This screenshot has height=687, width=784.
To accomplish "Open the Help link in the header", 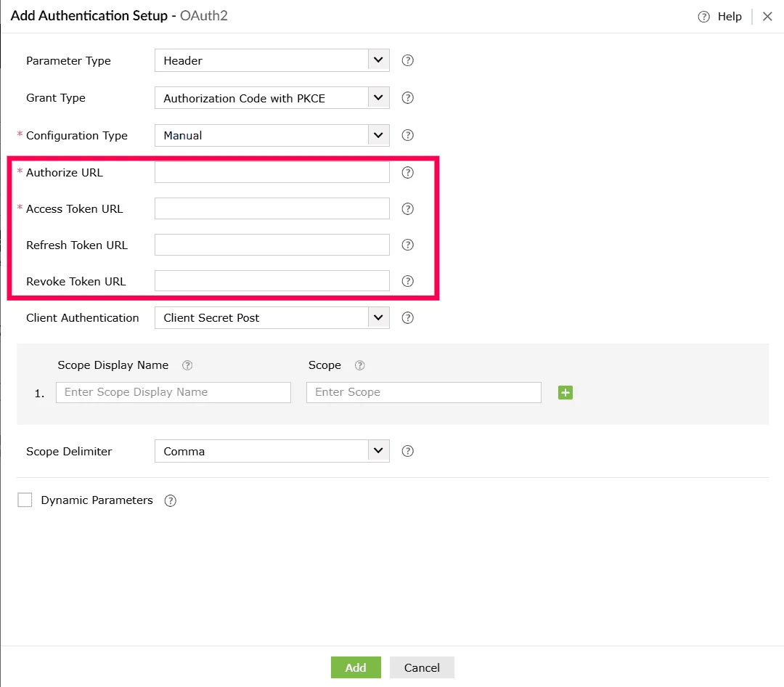I will pos(730,17).
